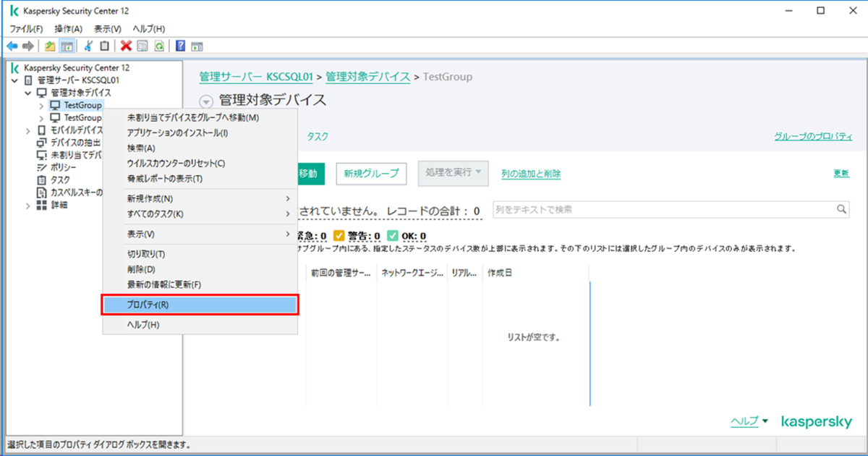This screenshot has width=868, height=456.
Task: Click the Cut scissors toolbar icon
Action: (x=88, y=46)
